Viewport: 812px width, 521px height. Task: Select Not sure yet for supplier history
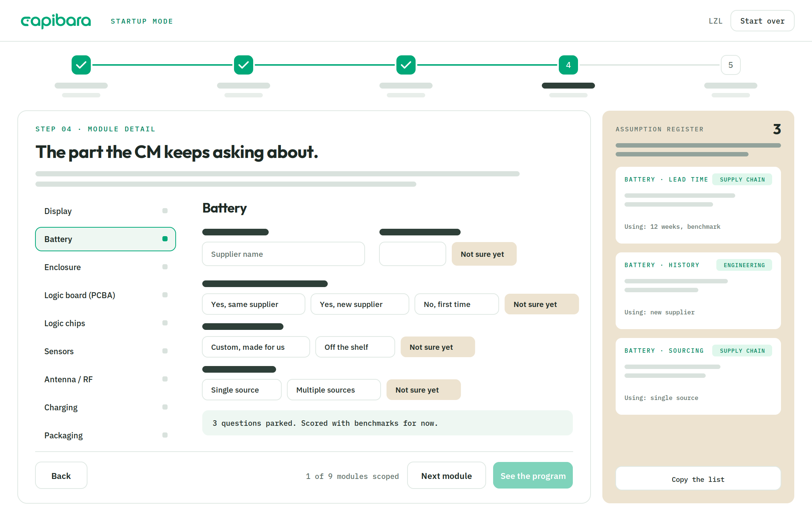point(541,304)
